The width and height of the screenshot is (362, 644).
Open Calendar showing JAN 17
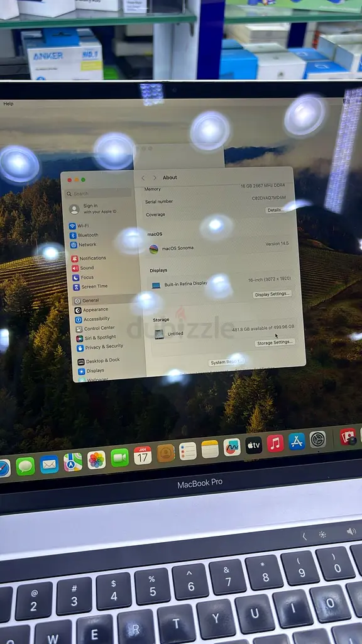point(143,455)
